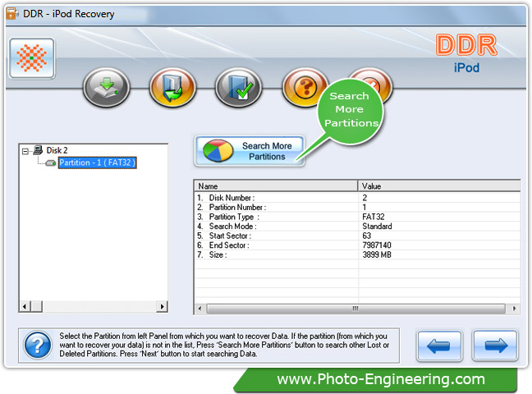The image size is (532, 394).
Task: Click left arrow of tree panel scrollbar
Action: (25, 306)
